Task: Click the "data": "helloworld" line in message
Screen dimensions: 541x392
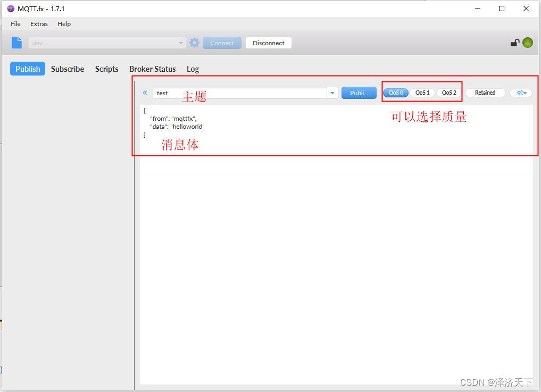Action: 177,127
